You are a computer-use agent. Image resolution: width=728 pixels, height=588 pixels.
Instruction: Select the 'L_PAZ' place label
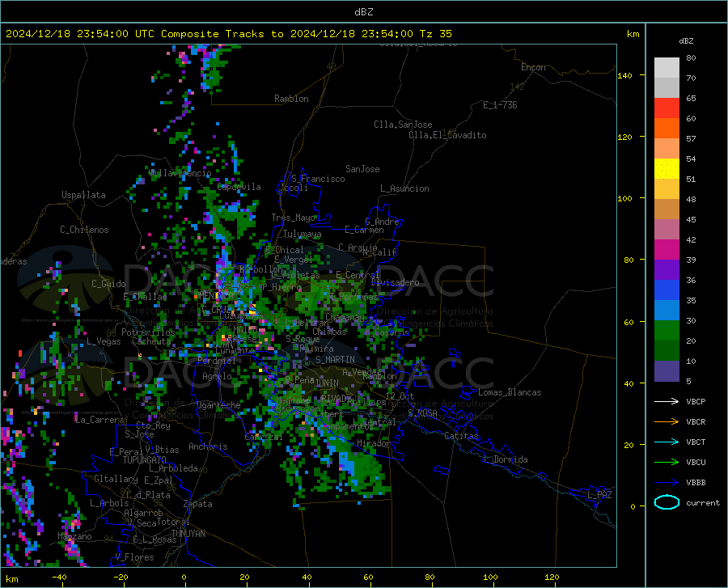point(599,495)
